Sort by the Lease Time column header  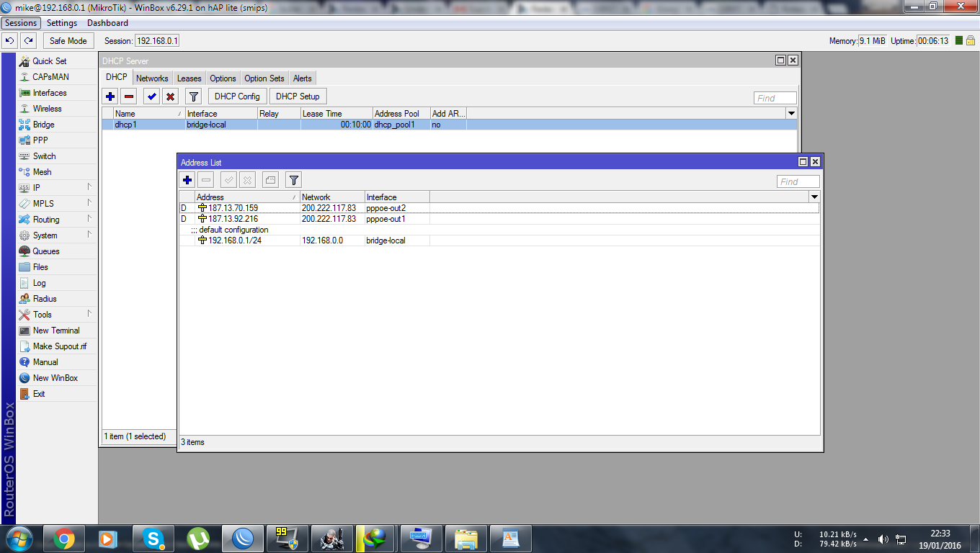pos(337,114)
